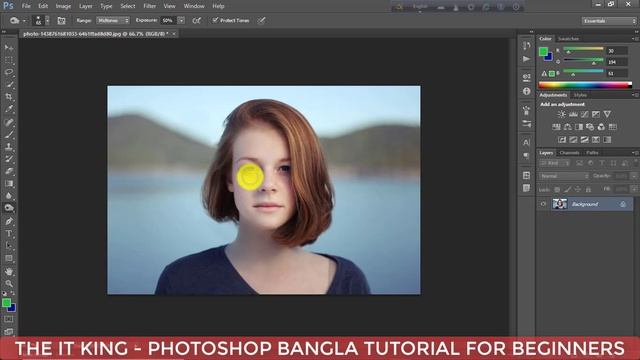Image resolution: width=640 pixels, height=360 pixels.
Task: Select the Rectangular Marquee tool
Action: pos(9,60)
